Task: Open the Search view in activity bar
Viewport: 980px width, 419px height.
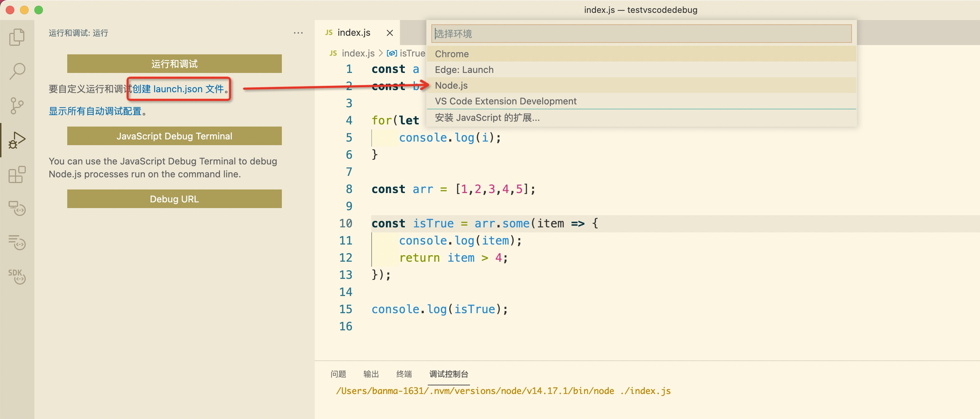Action: click(x=17, y=71)
